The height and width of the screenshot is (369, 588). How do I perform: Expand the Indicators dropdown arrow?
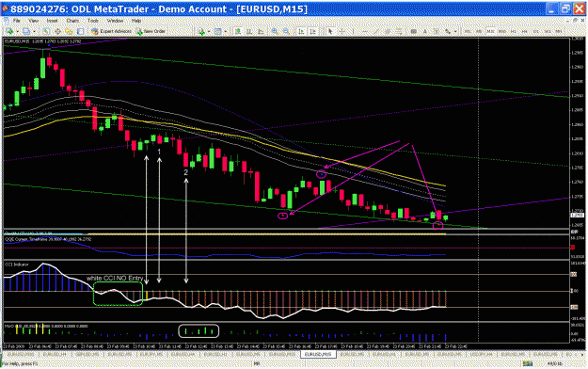pos(209,31)
